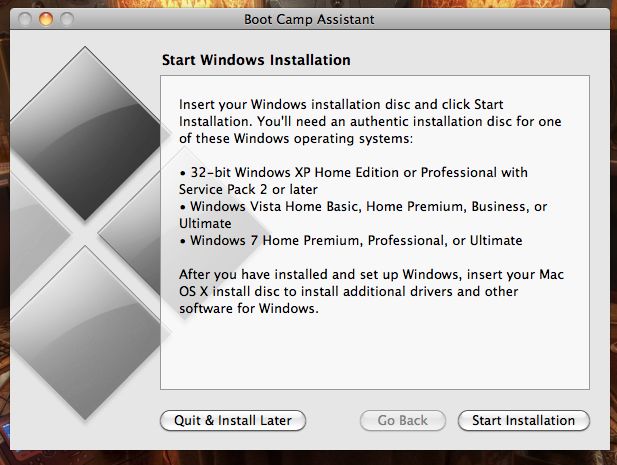Click the Windows 7 Home Premium bullet line
Viewport: 617px width, 465px height.
351,240
